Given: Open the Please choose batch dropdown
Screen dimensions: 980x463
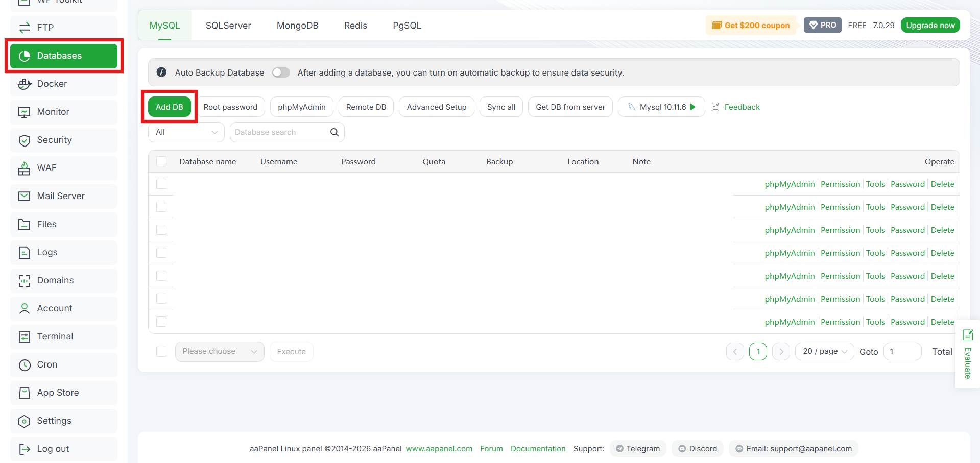Looking at the screenshot, I should [x=220, y=352].
